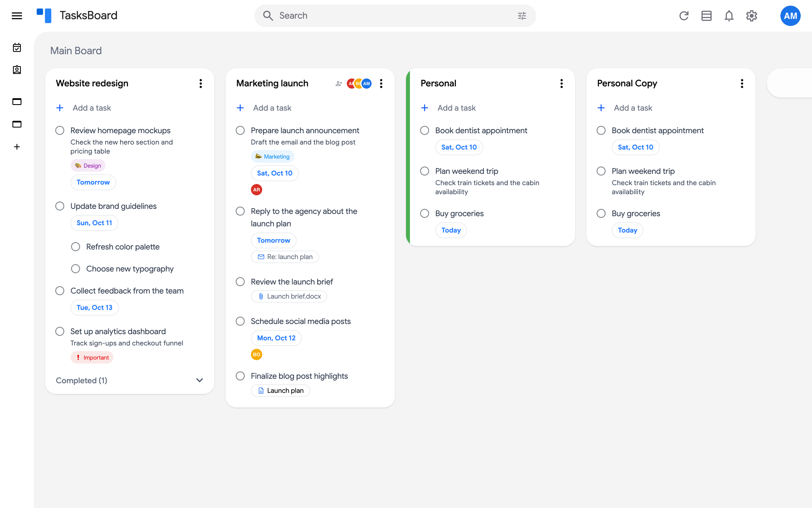
Task: Open Marketing launch list options menu
Action: click(381, 83)
